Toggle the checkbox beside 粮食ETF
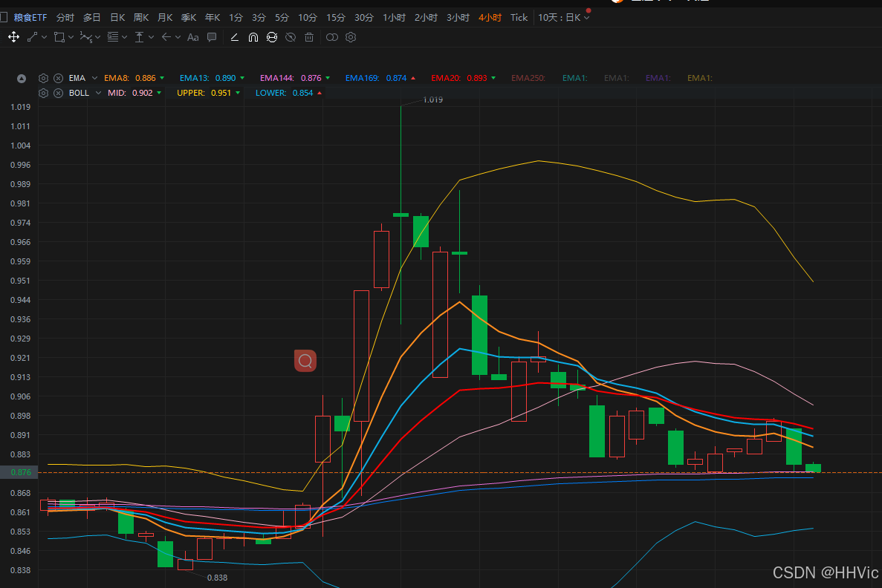The width and height of the screenshot is (882, 588). [4, 17]
